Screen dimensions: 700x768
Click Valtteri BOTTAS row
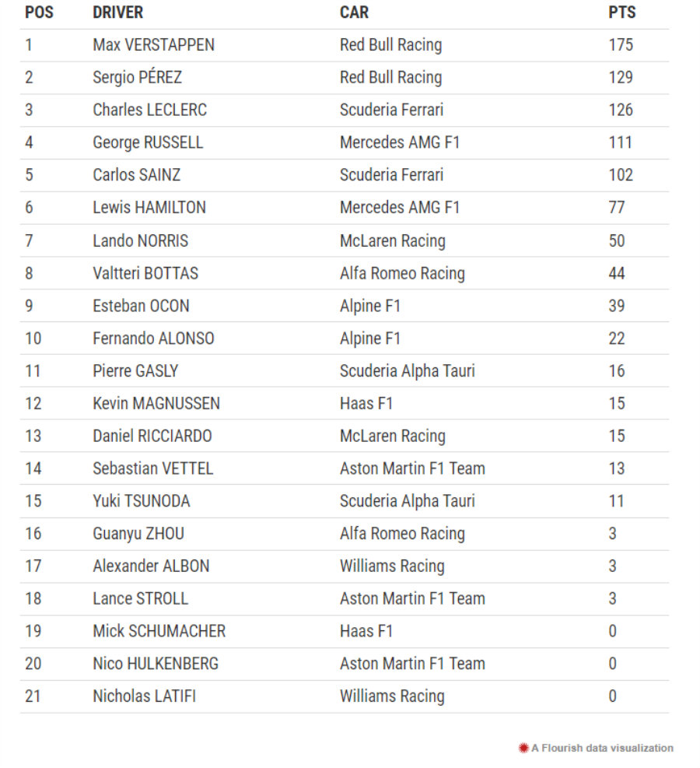(x=345, y=273)
